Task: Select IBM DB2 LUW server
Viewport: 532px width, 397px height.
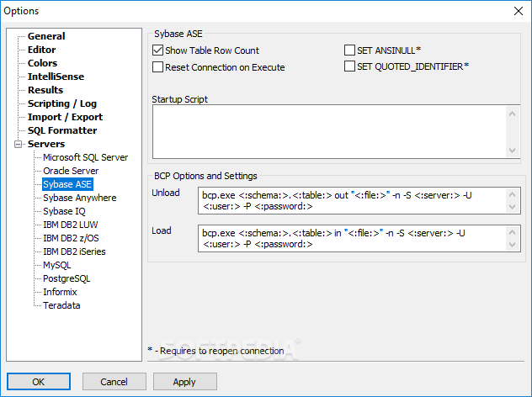Action: click(70, 225)
